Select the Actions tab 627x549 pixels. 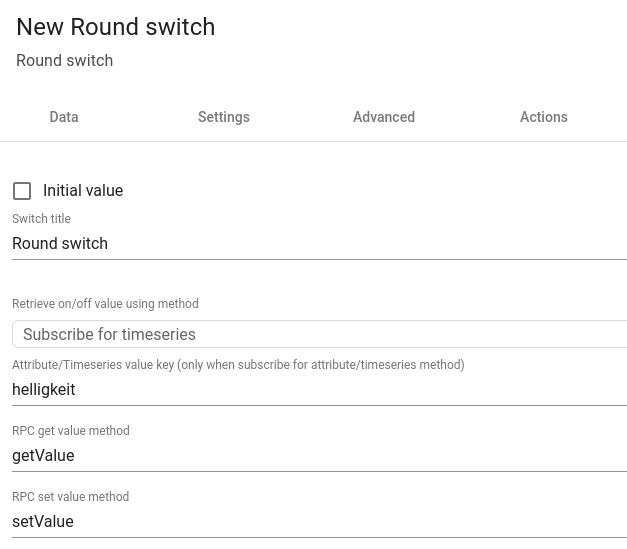pos(544,117)
